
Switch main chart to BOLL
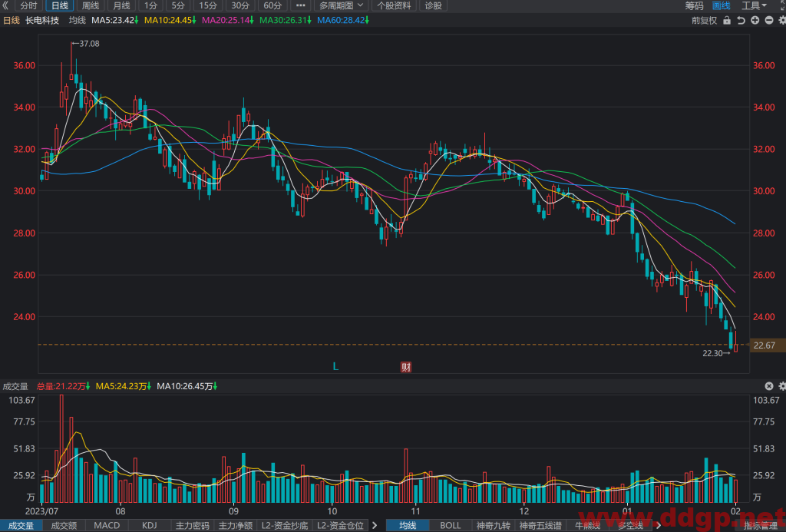coord(450,526)
